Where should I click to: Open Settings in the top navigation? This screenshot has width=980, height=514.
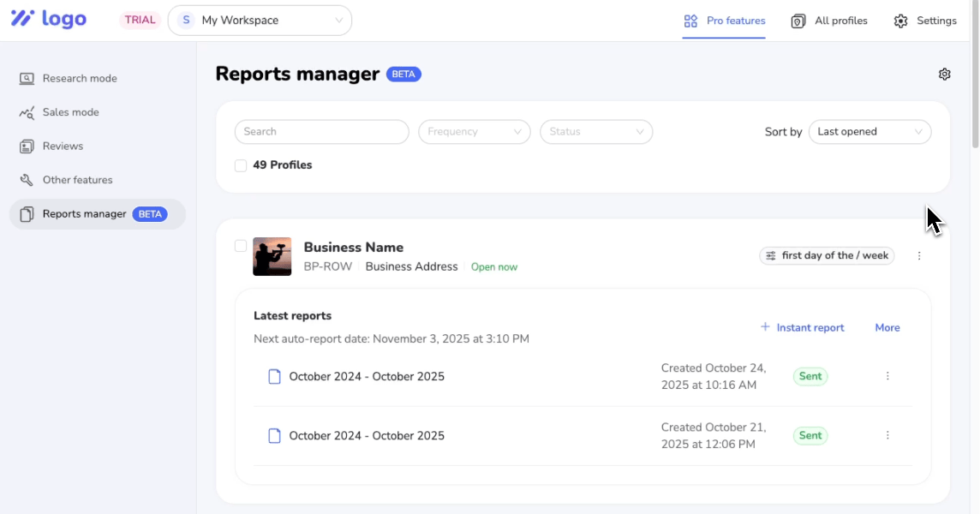coord(925,21)
